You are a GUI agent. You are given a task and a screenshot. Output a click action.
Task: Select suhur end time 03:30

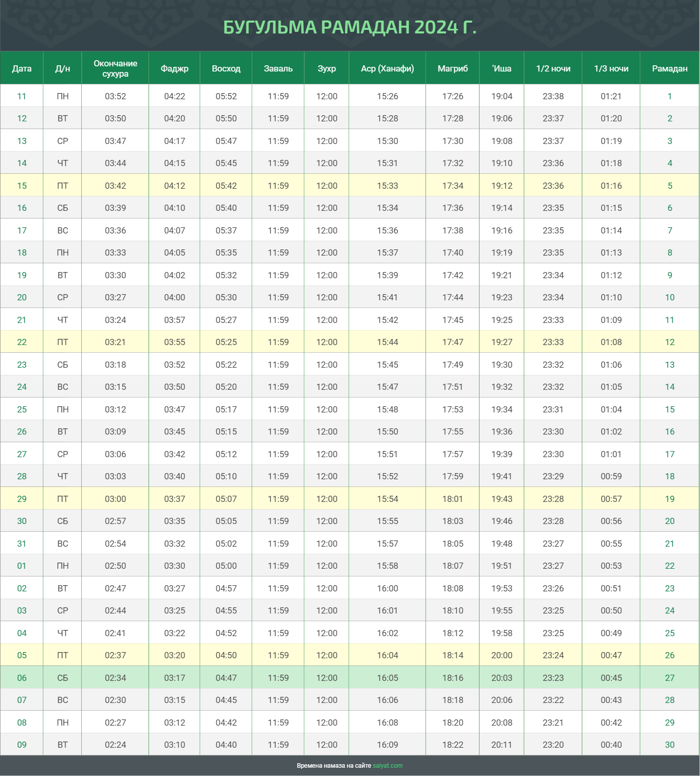click(x=115, y=275)
